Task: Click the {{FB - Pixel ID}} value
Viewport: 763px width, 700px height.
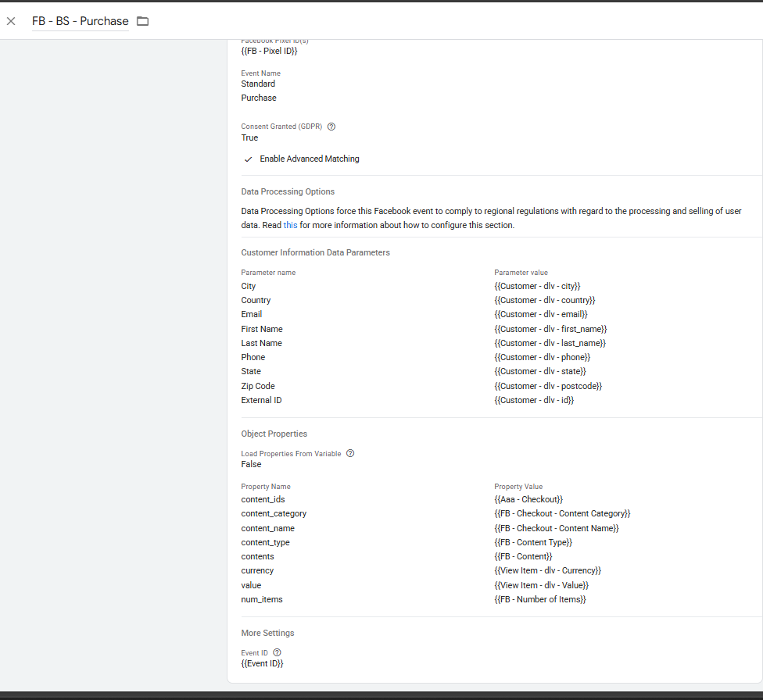Action: point(269,51)
